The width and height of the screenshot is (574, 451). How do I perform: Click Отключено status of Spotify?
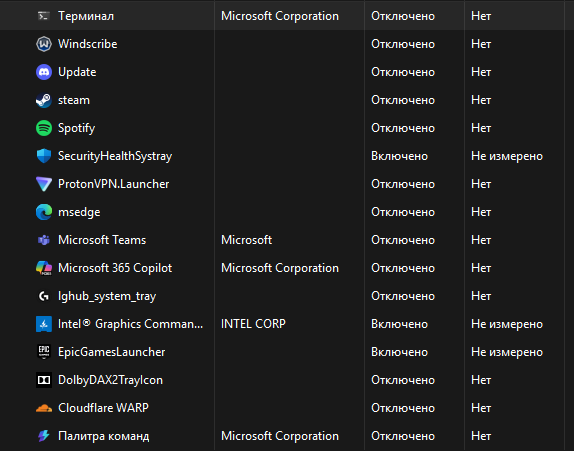click(x=403, y=128)
